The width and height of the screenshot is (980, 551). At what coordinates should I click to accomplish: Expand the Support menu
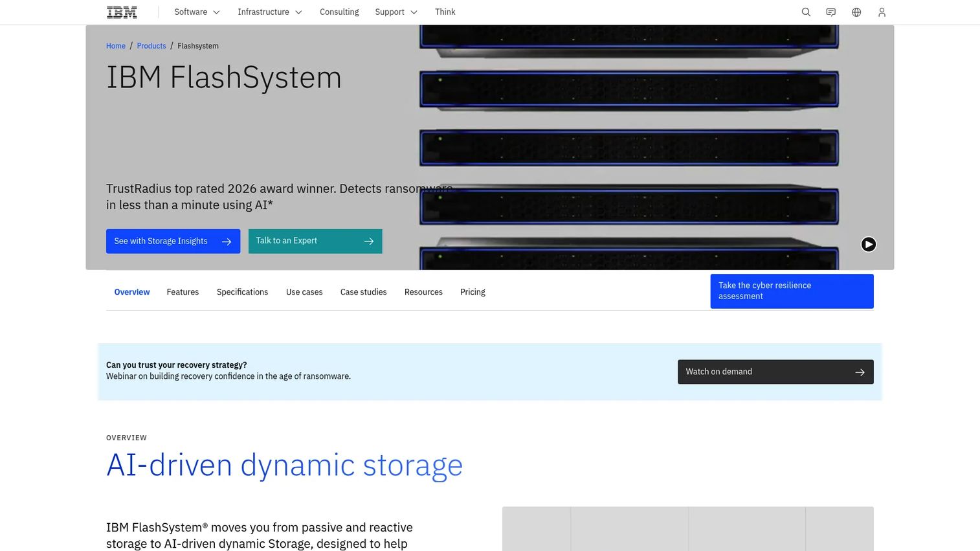coord(396,12)
